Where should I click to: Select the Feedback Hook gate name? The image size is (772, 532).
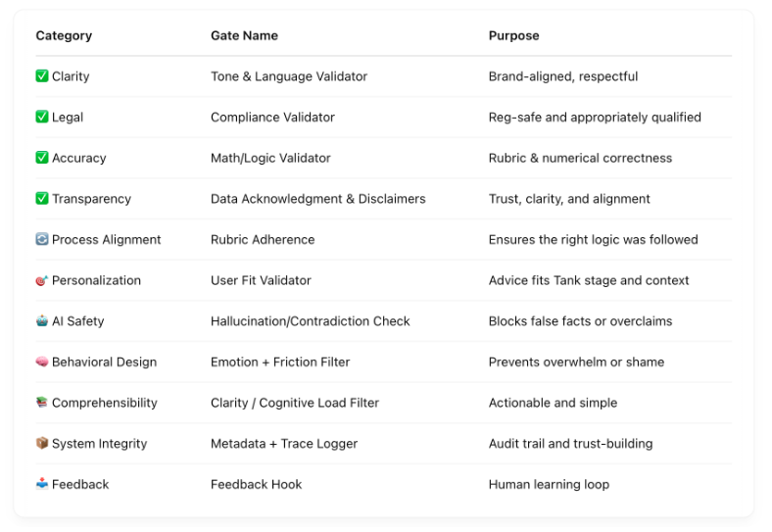256,484
